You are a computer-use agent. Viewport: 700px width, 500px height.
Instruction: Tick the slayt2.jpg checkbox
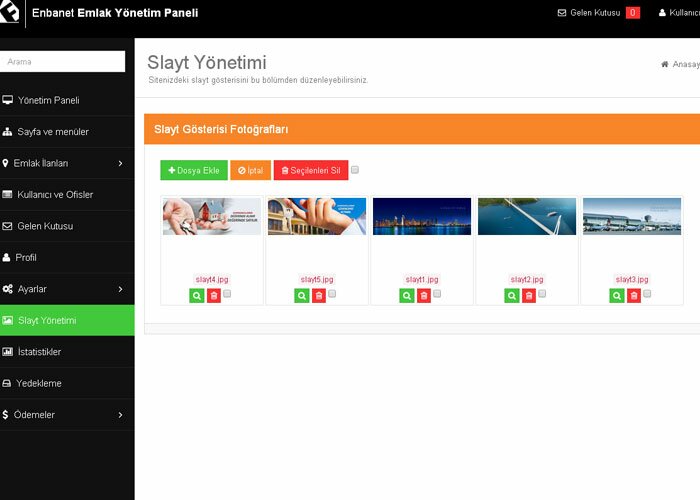pyautogui.click(x=542, y=294)
